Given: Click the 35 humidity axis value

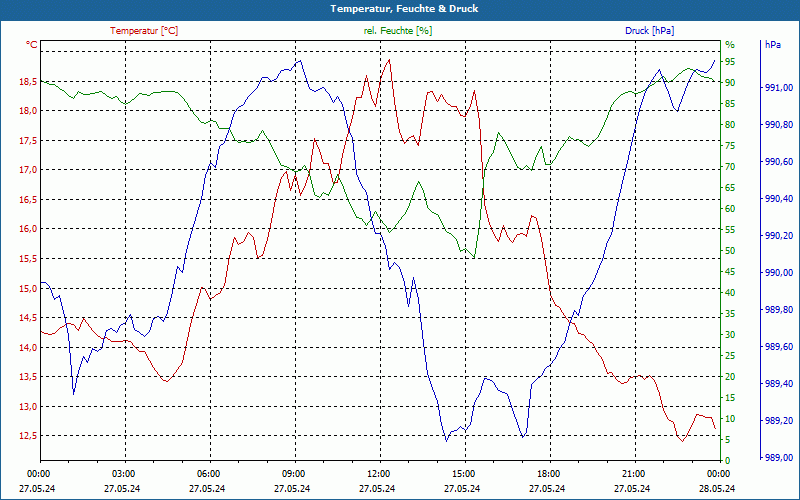Looking at the screenshot, I should point(730,314).
